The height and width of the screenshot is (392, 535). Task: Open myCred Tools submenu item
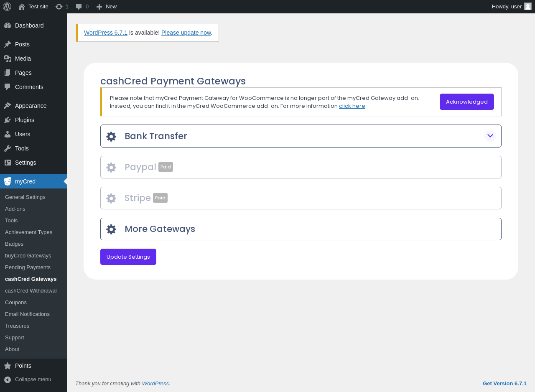point(33,220)
